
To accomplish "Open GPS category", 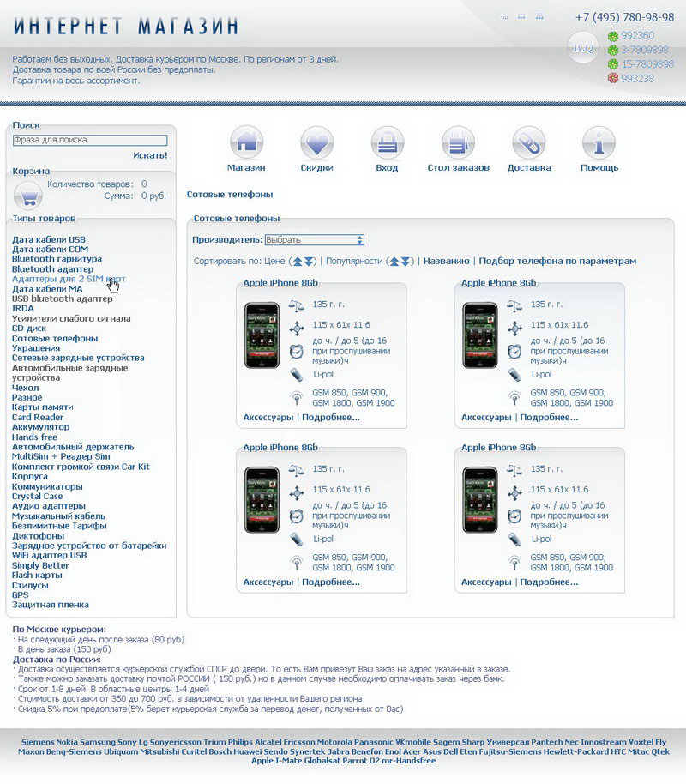I will pos(20,595).
